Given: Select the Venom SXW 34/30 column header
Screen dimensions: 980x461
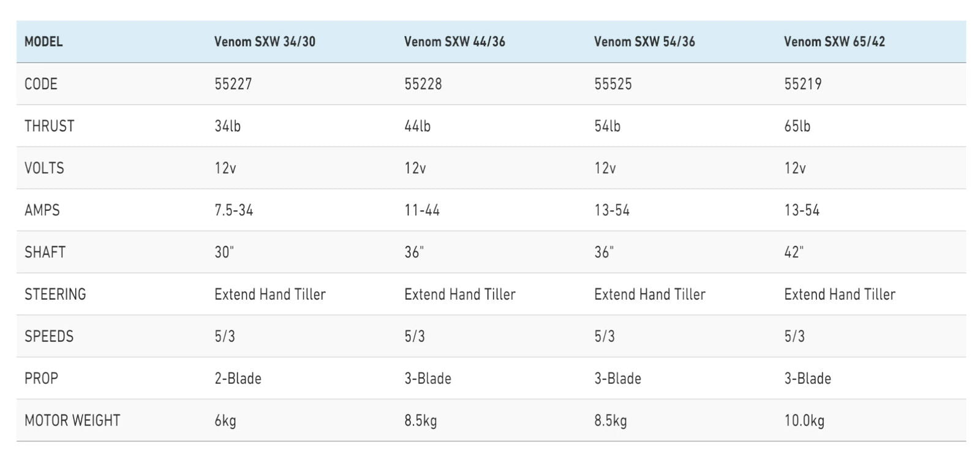Looking at the screenshot, I should click(x=265, y=42).
